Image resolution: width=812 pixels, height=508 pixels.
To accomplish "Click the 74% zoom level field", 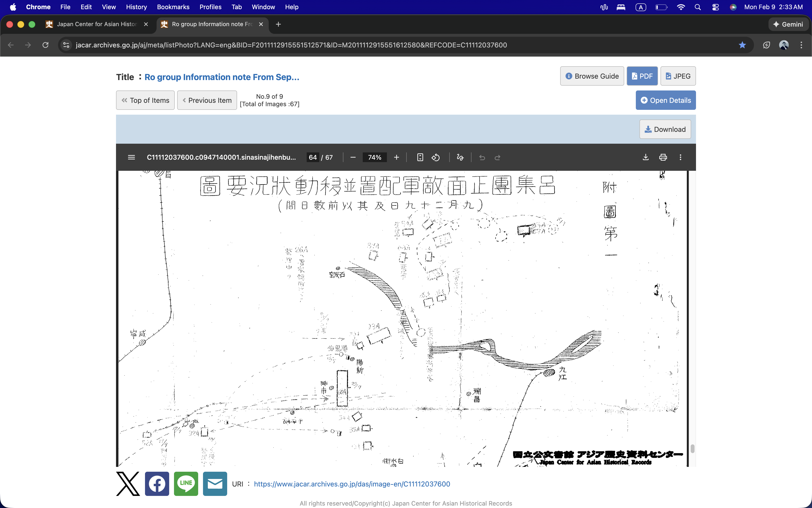I will point(374,157).
